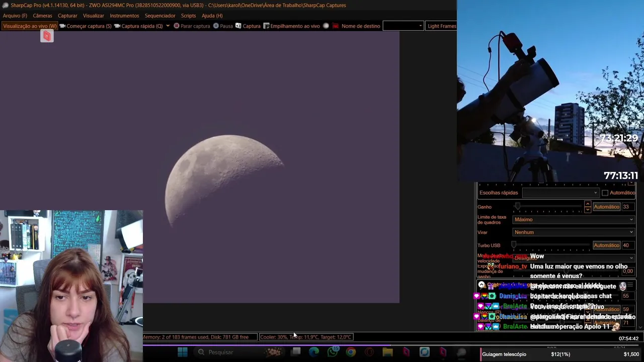644x362 pixels.
Task: Open the Light Frames dropdown
Action: pyautogui.click(x=441, y=26)
